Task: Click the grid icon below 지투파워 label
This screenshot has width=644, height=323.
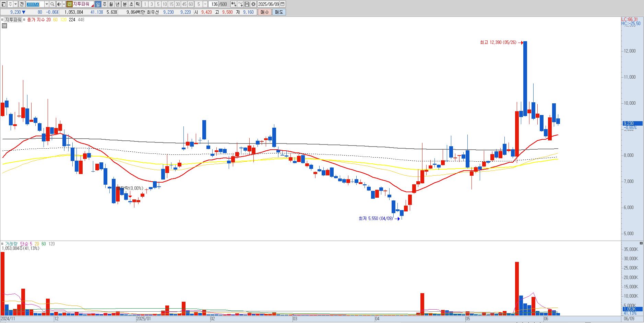Action: pyautogui.click(x=4, y=26)
